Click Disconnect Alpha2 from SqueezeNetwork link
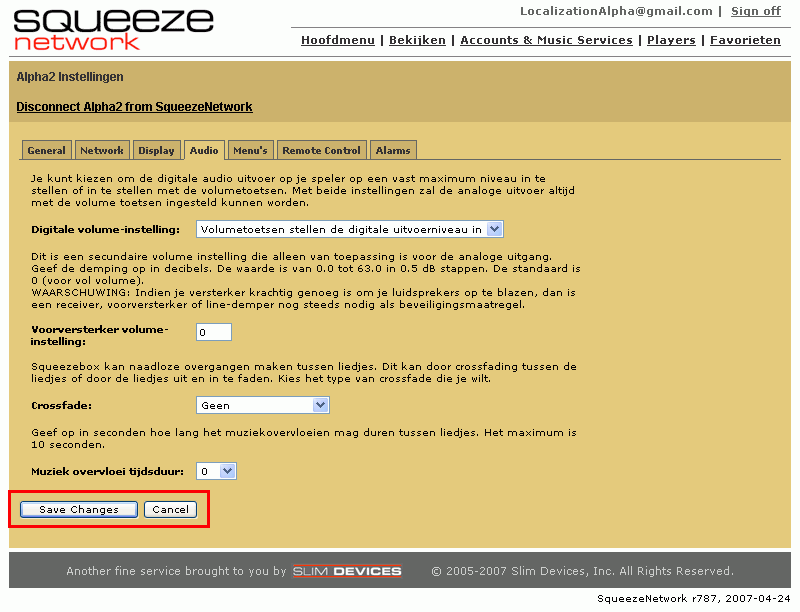This screenshot has height=612, width=800. (x=134, y=107)
